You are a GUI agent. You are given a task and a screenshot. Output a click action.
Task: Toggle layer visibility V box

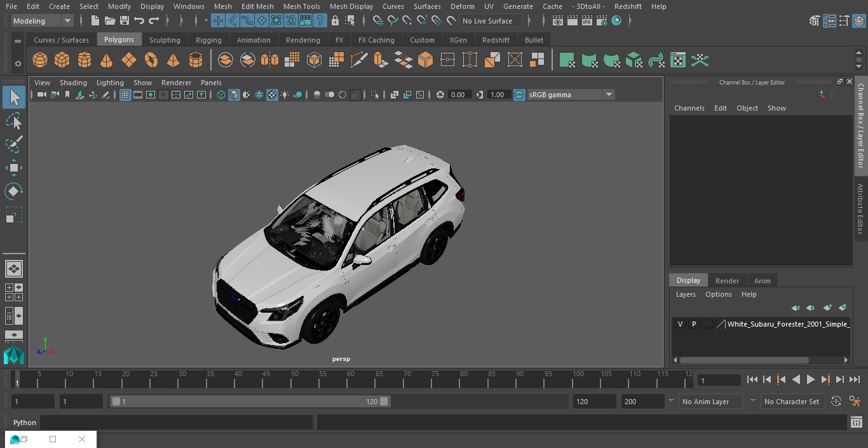pos(680,324)
